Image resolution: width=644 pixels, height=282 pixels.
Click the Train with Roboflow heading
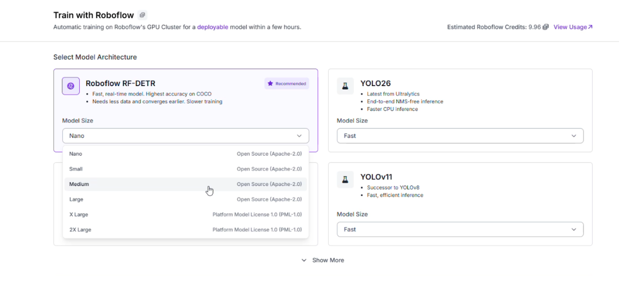(94, 15)
